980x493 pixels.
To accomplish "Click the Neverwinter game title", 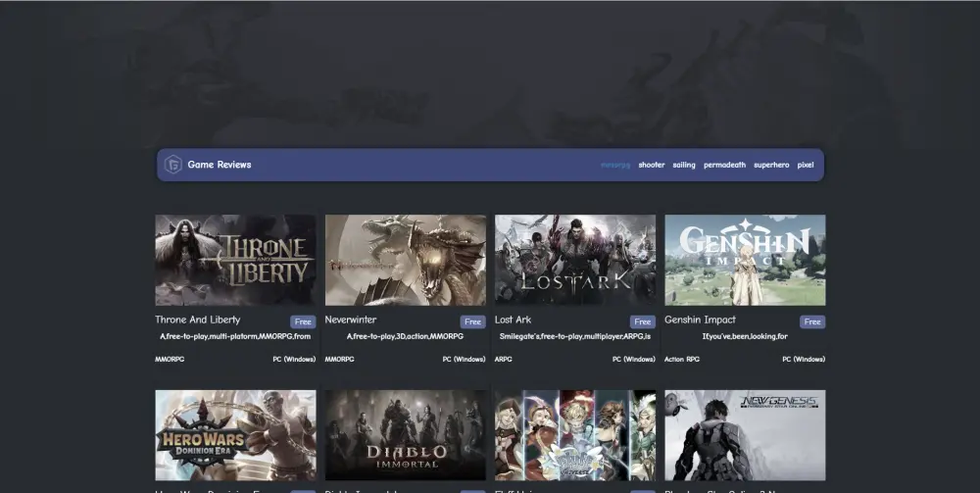I will (351, 320).
